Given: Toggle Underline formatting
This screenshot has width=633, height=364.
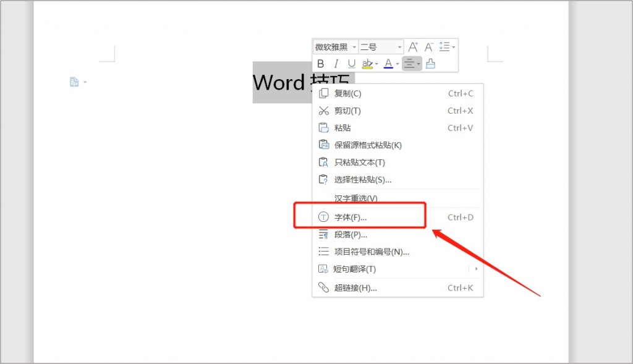Looking at the screenshot, I should (352, 64).
